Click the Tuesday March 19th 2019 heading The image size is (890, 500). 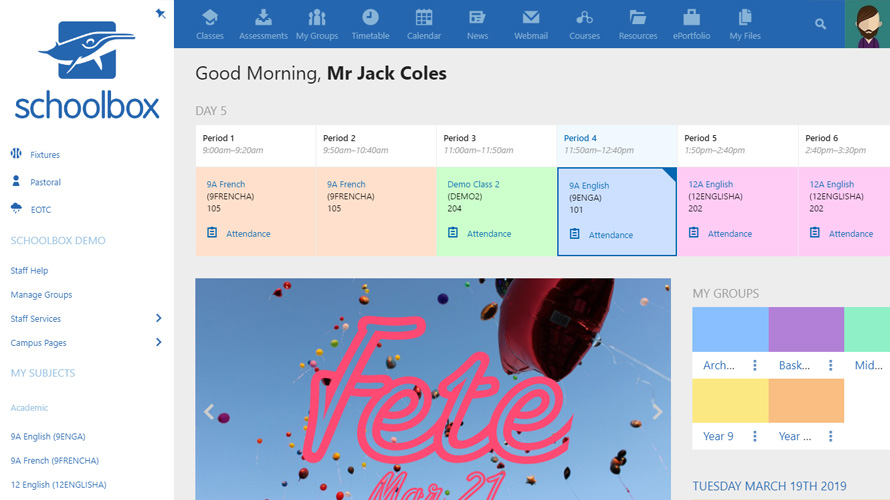[769, 486]
